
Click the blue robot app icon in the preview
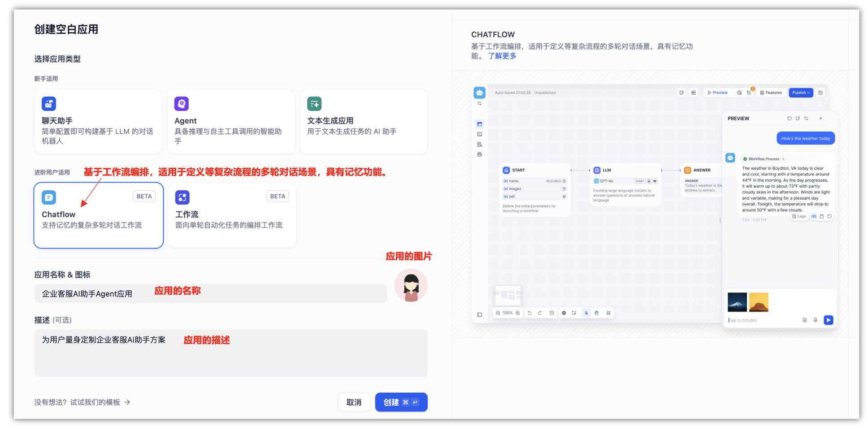point(479,92)
